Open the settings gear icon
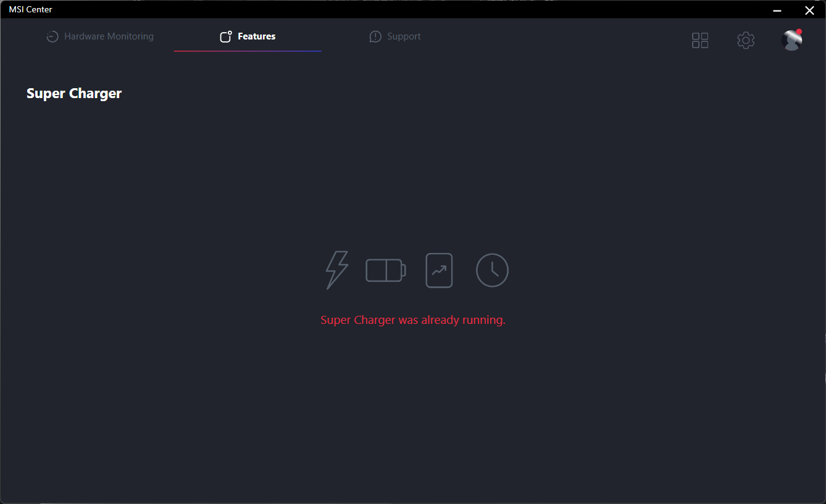The width and height of the screenshot is (826, 504). (x=746, y=41)
